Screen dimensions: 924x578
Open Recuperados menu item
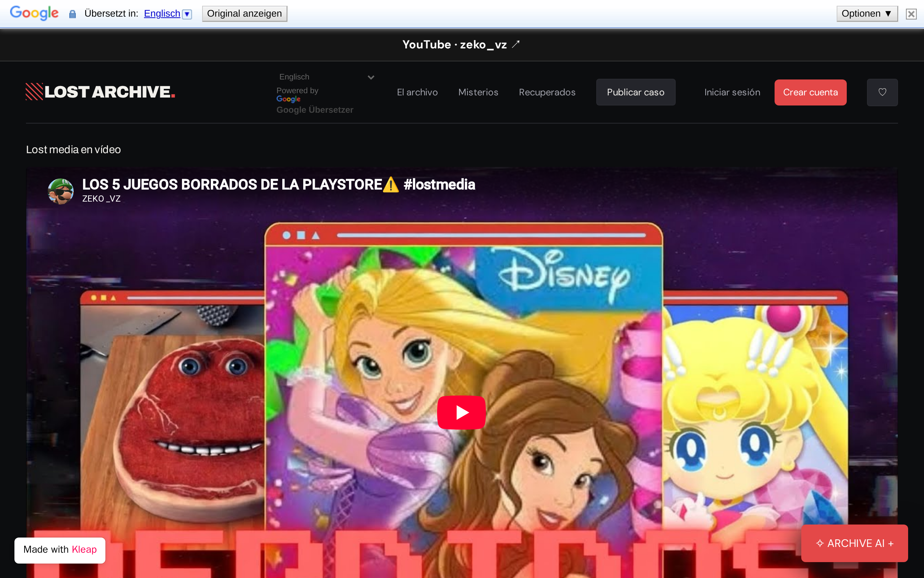547,92
